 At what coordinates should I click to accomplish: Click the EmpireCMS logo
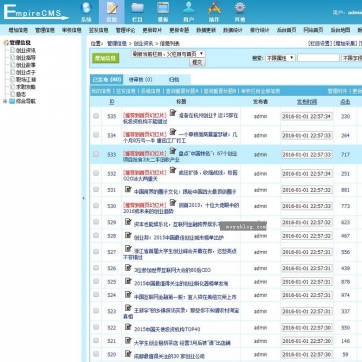pyautogui.click(x=36, y=12)
